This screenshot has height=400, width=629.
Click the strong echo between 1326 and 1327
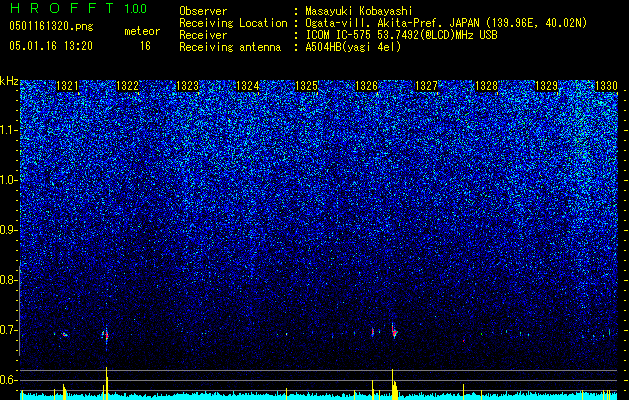pyautogui.click(x=394, y=331)
